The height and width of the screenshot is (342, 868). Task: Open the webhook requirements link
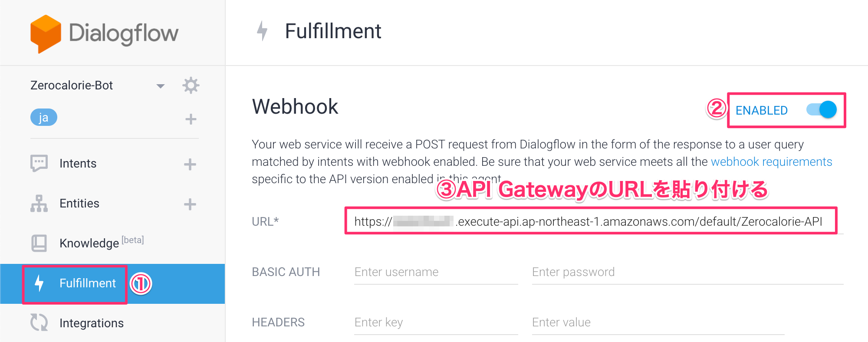772,162
